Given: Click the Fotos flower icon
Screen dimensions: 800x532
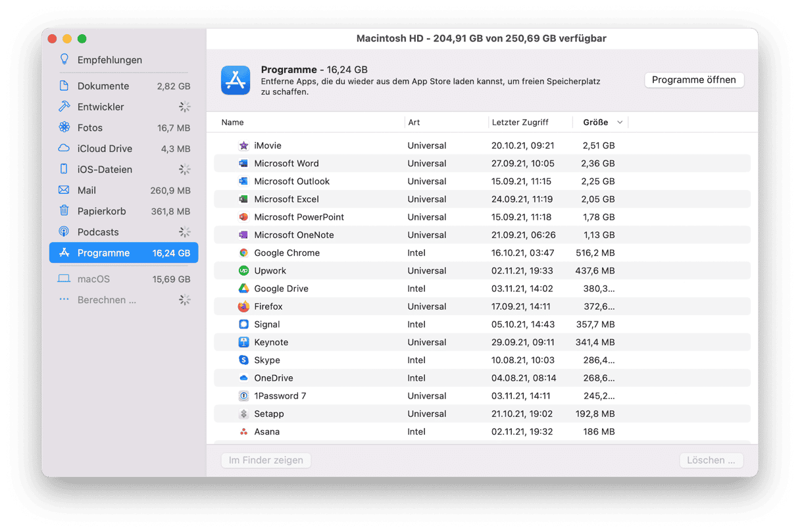Looking at the screenshot, I should tap(64, 127).
